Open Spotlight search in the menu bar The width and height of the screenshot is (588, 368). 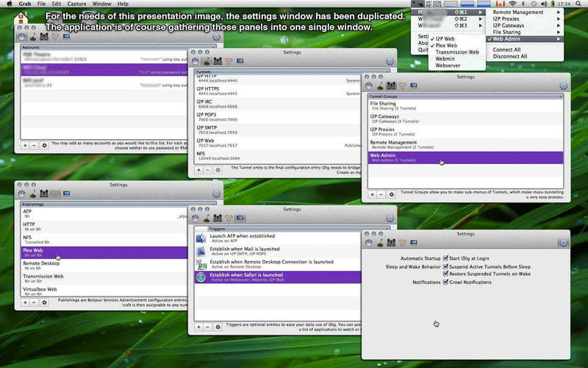point(580,4)
